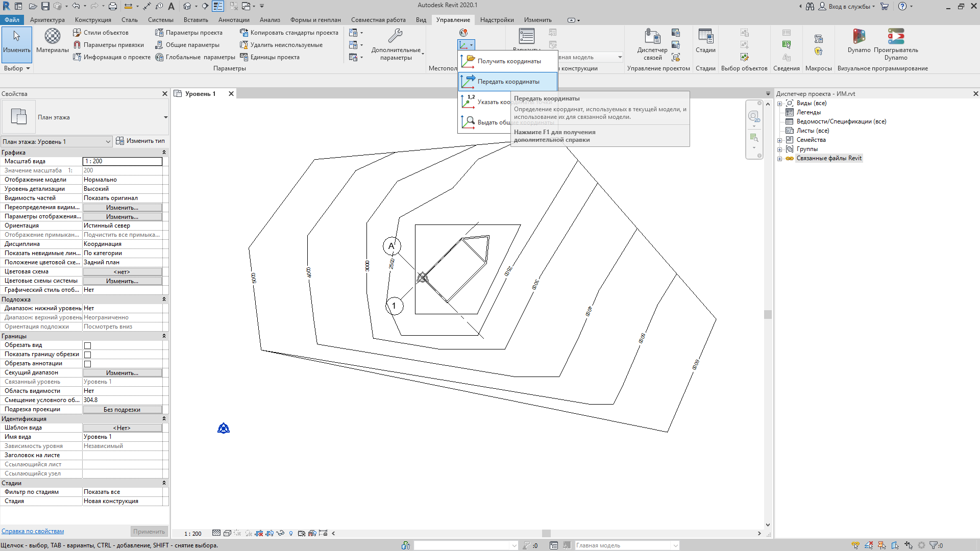This screenshot has width=980, height=551.
Task: Open the Масштаб вида dropdown
Action: point(122,161)
